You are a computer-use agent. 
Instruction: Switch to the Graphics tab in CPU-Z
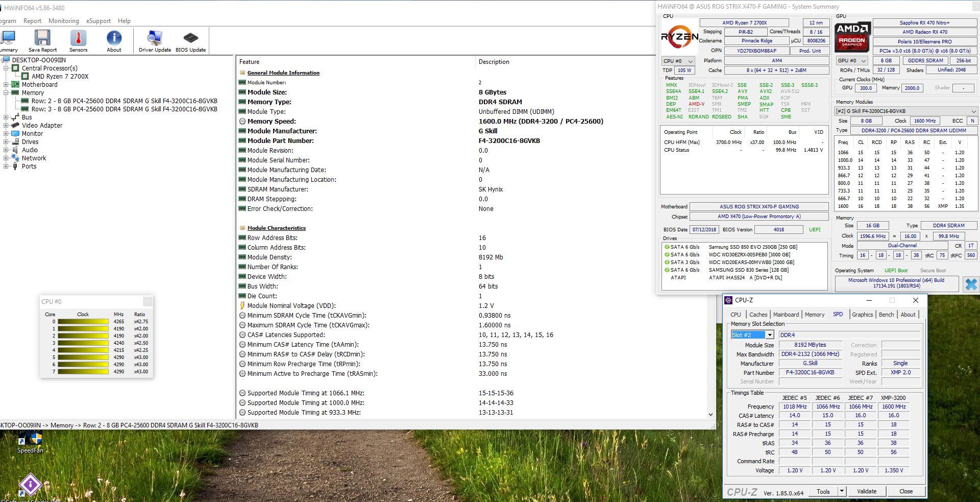862,315
